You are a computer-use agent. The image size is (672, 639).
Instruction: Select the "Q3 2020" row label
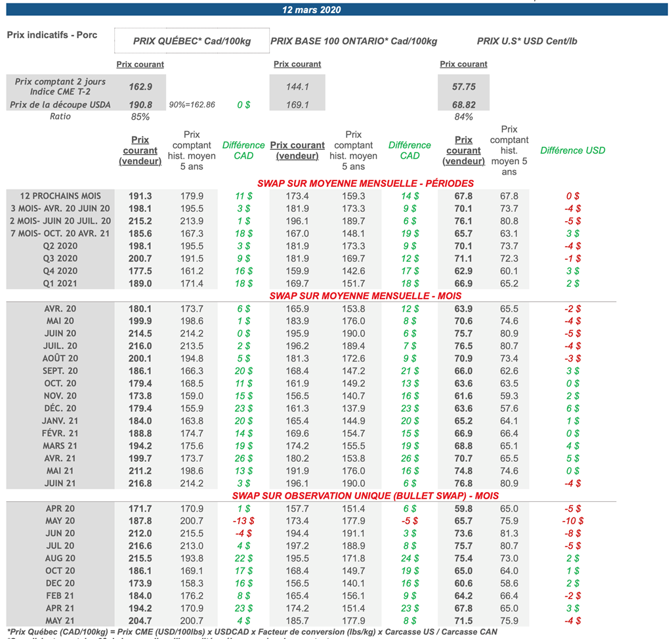[x=60, y=258]
